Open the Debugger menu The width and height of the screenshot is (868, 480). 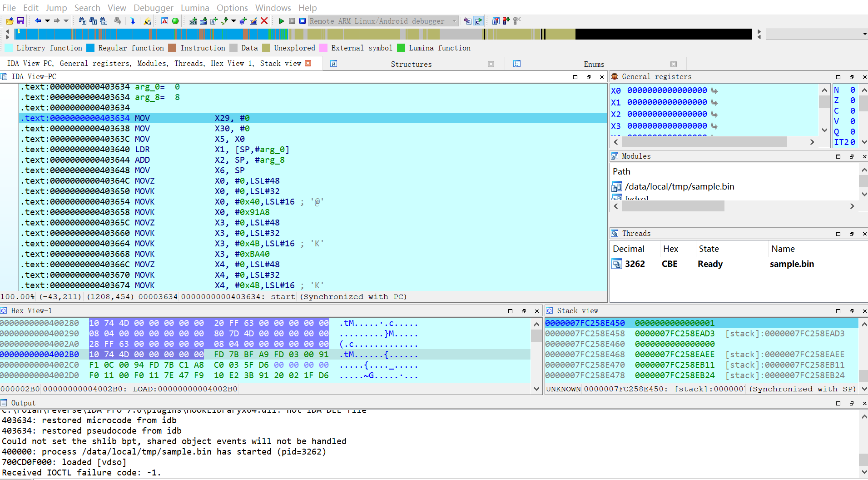[x=153, y=8]
